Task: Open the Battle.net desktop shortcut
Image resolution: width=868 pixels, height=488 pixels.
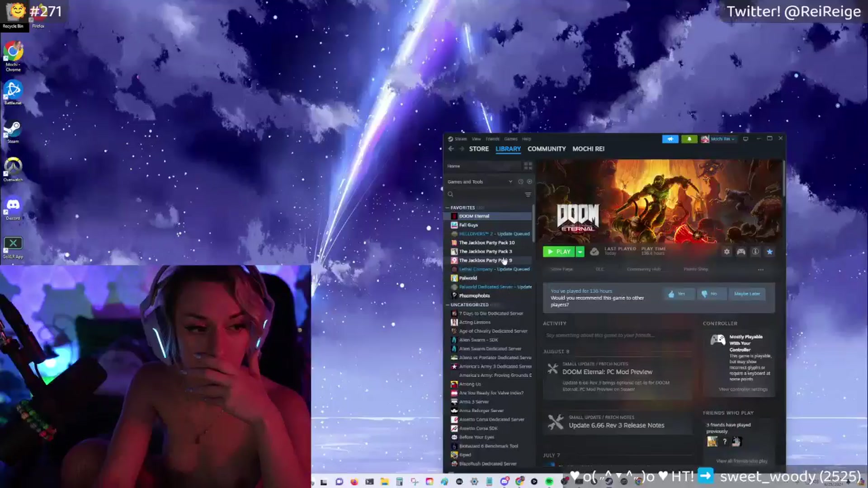Action: coord(13,93)
